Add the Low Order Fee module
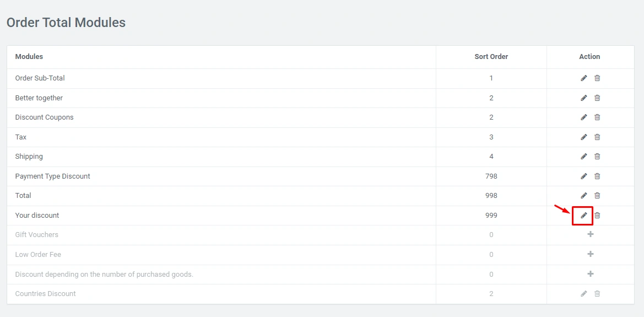 [591, 255]
